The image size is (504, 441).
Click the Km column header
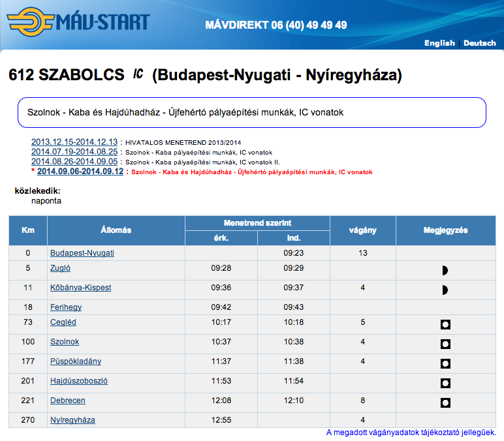pos(28,230)
